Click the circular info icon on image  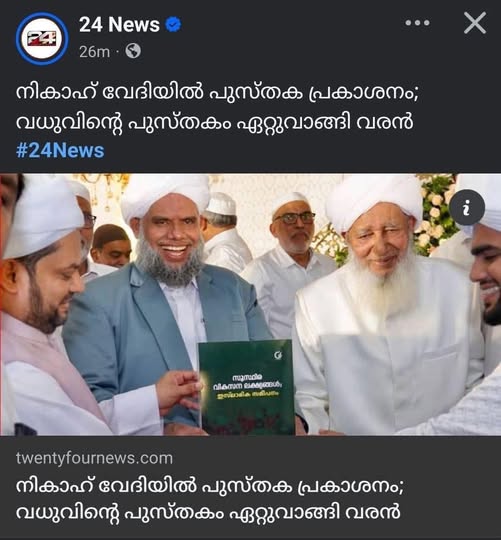click(467, 207)
